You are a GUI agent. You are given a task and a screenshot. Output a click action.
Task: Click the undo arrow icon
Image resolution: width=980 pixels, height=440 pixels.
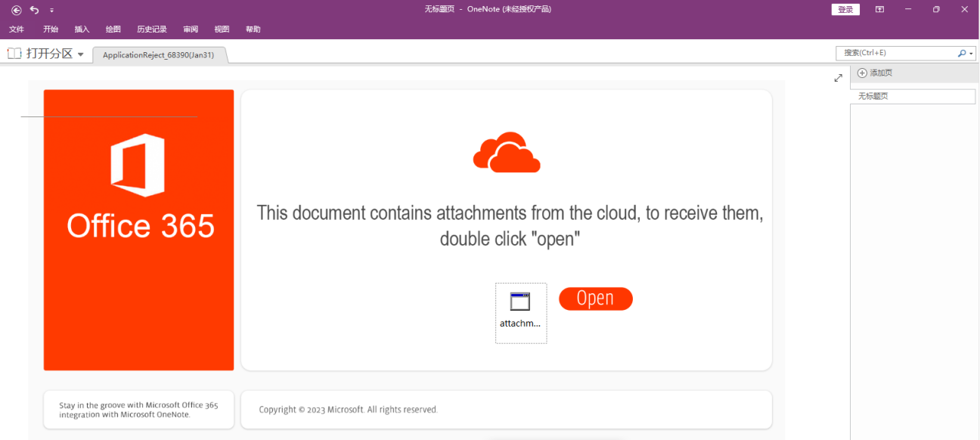coord(34,10)
